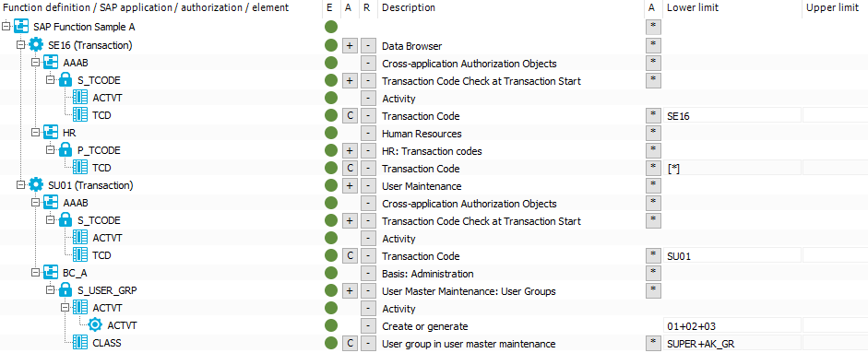This screenshot has width=868, height=353.
Task: Select the SU01 transaction gear icon
Action: [36, 185]
